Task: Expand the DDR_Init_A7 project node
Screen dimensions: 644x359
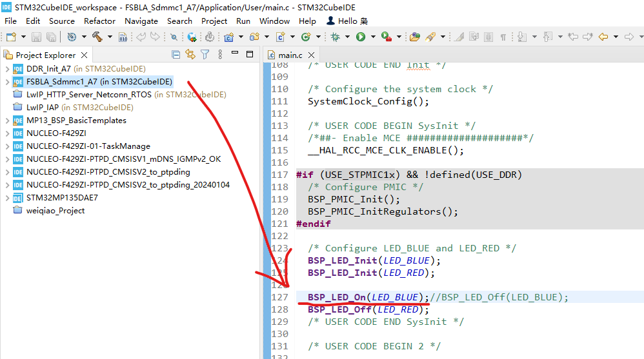Action: [x=7, y=69]
